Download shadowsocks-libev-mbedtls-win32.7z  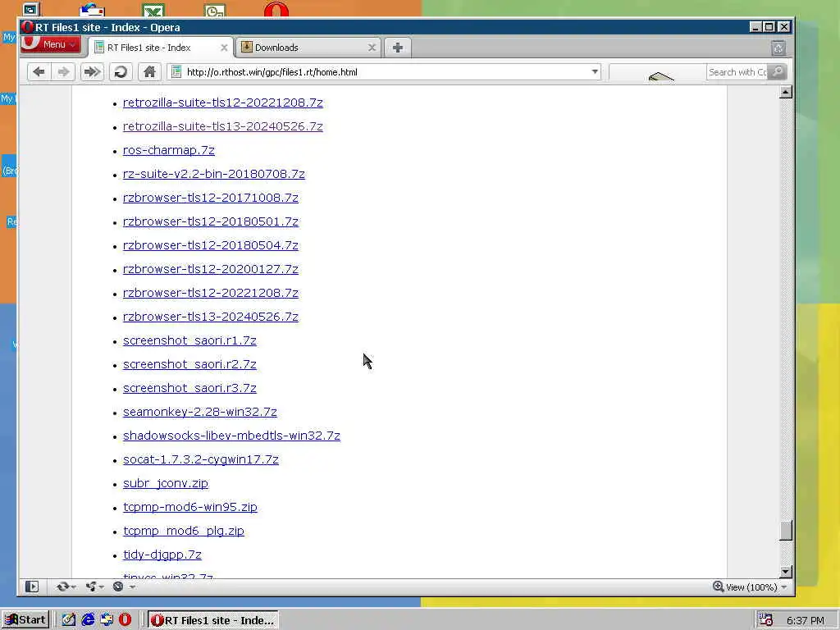(x=231, y=436)
